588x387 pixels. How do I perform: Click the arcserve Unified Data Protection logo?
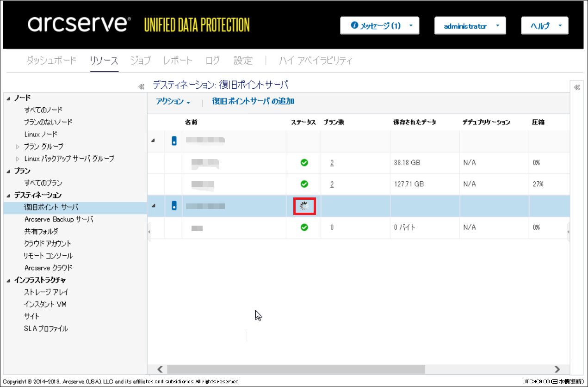coord(139,25)
